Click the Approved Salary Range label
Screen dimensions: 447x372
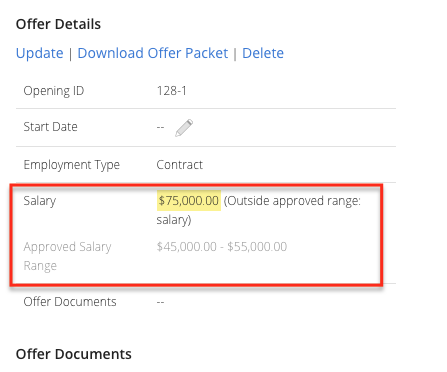[67, 256]
